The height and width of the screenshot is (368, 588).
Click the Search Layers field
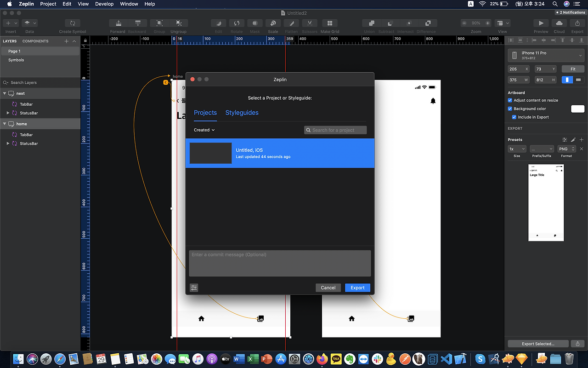pos(40,82)
